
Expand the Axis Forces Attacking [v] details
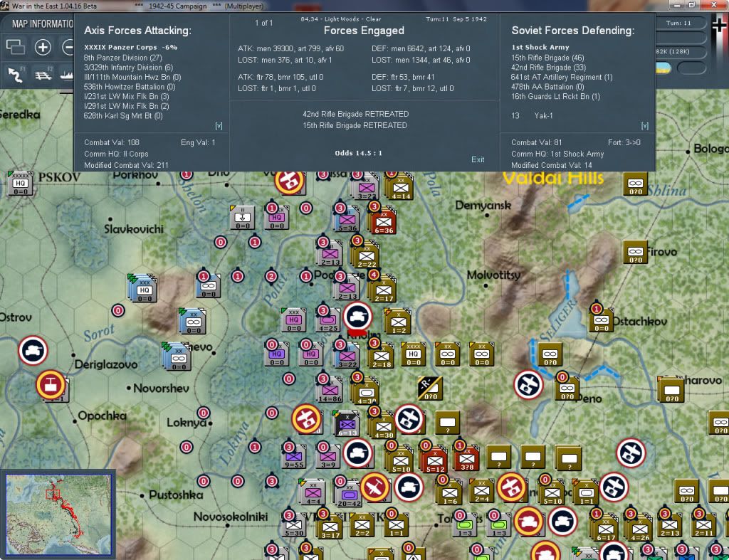click(x=219, y=125)
